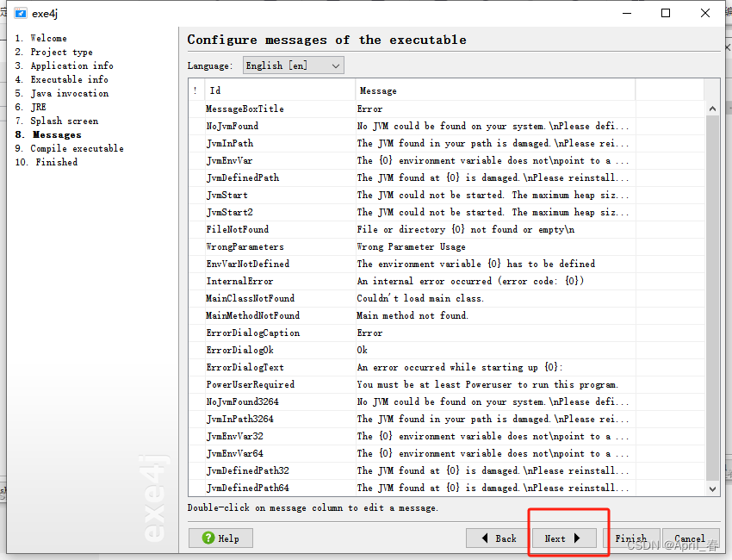Select the JvmStart row id
Screen dimensions: 732x560
tap(226, 196)
